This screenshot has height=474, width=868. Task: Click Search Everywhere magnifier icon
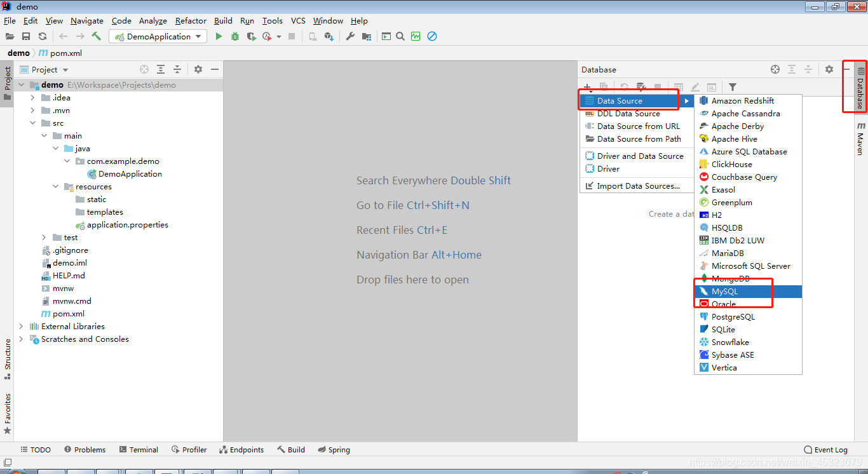point(400,36)
